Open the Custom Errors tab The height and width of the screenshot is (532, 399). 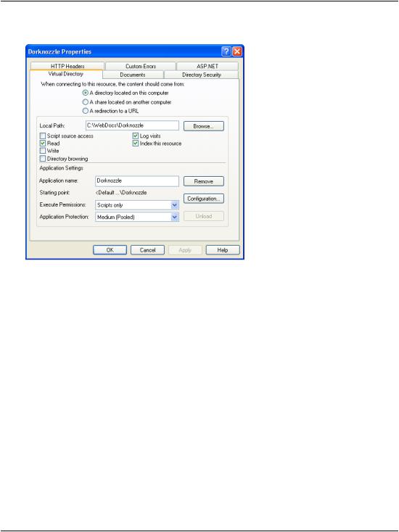tap(141, 66)
